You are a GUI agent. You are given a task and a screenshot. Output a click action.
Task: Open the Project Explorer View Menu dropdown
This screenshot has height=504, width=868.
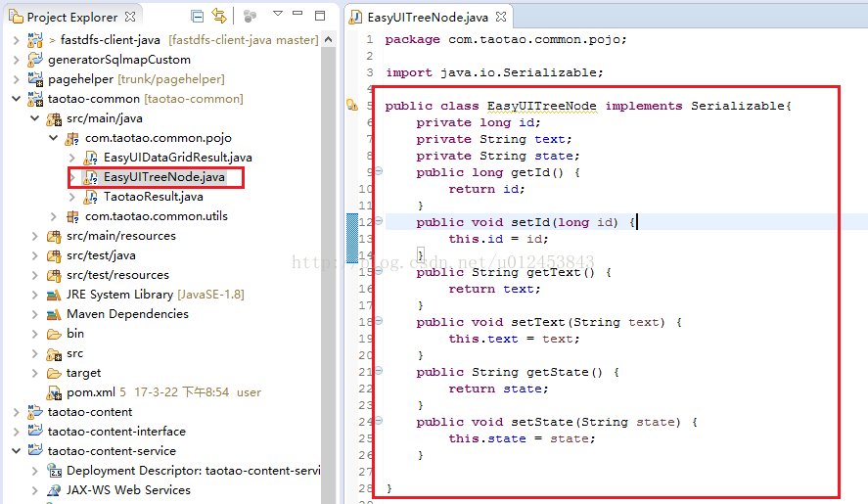point(278,14)
